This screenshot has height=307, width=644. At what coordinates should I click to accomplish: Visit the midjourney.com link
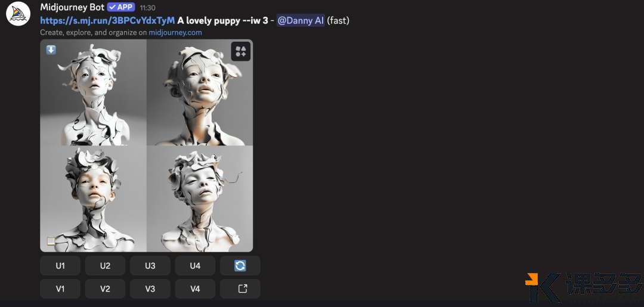click(x=175, y=32)
